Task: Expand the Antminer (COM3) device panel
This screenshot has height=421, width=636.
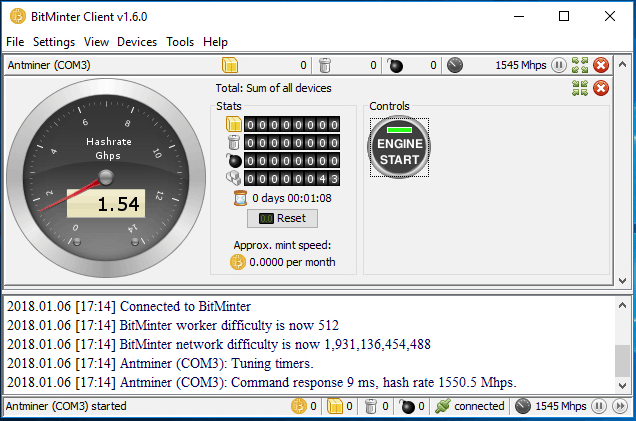Action: 580,65
